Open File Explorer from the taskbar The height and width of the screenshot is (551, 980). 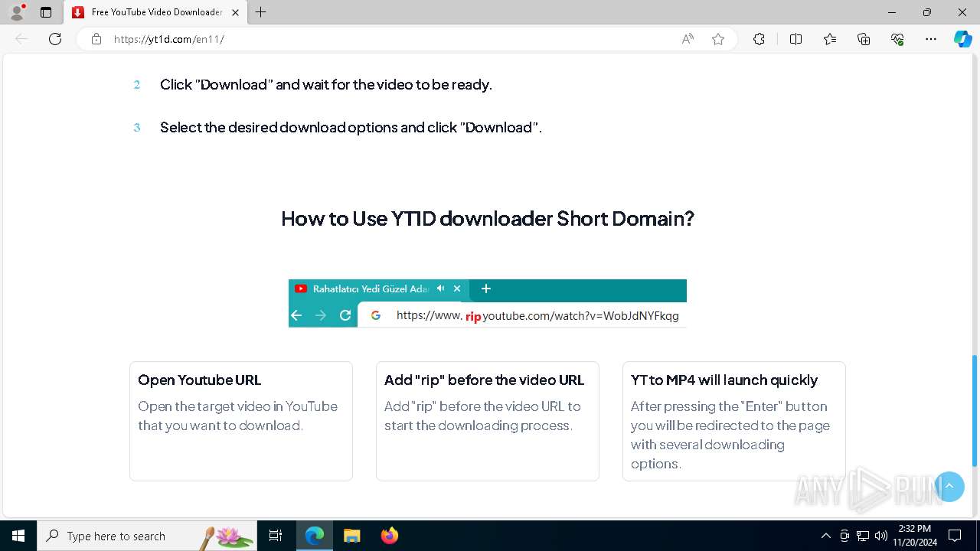pyautogui.click(x=351, y=536)
